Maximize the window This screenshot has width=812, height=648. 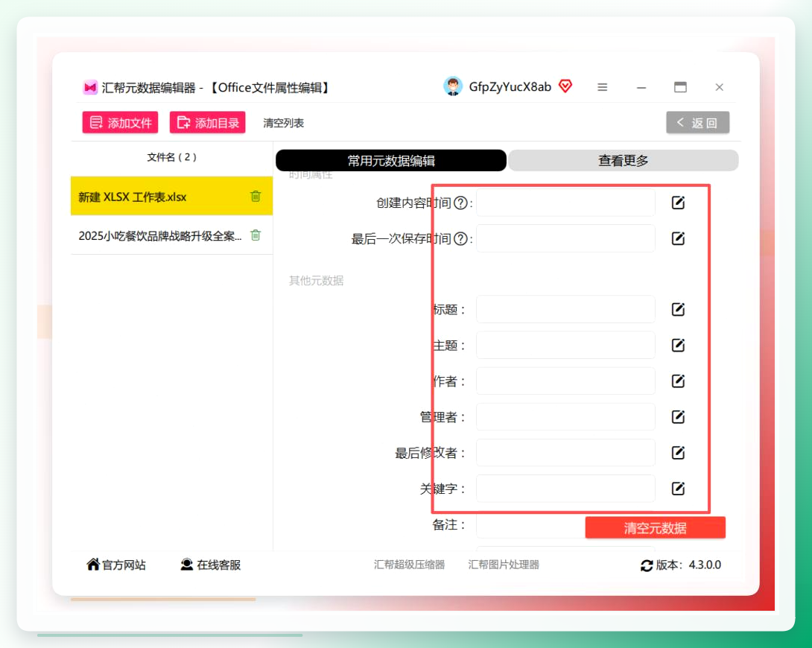click(x=680, y=87)
